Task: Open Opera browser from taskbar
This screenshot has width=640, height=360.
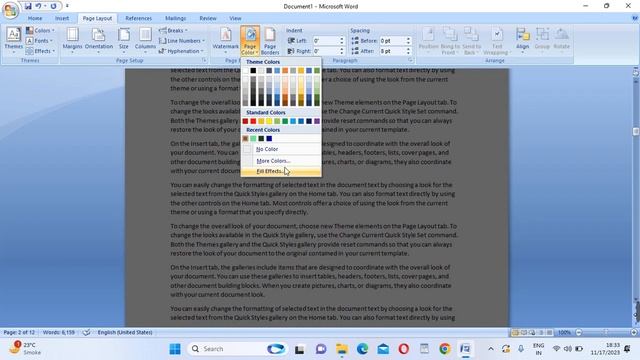Action: [403, 349]
